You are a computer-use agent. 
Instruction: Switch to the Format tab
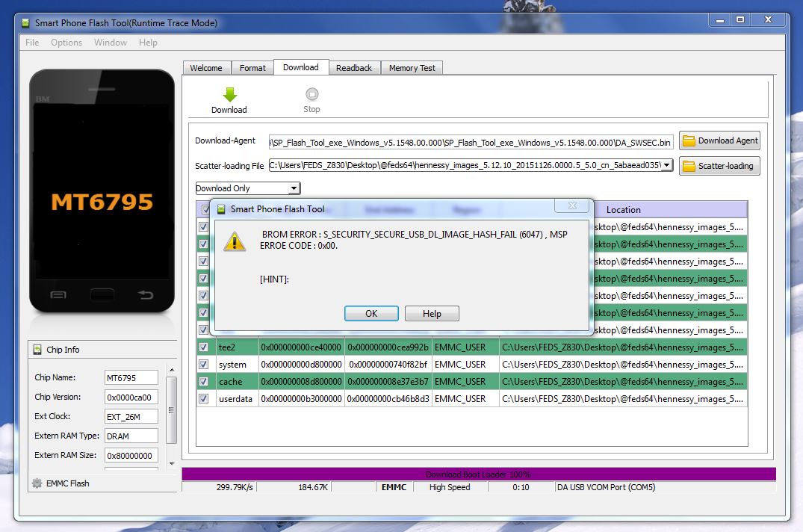pos(252,68)
